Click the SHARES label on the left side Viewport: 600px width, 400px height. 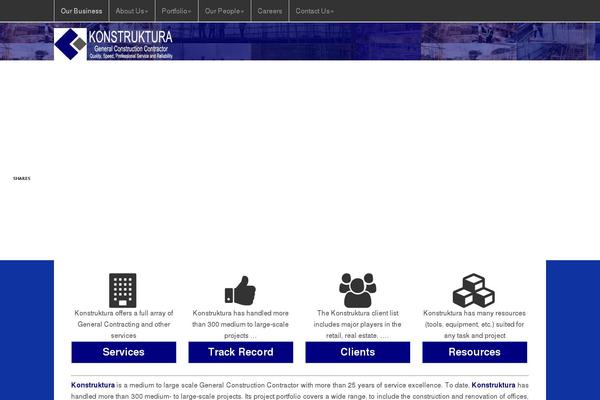click(21, 178)
